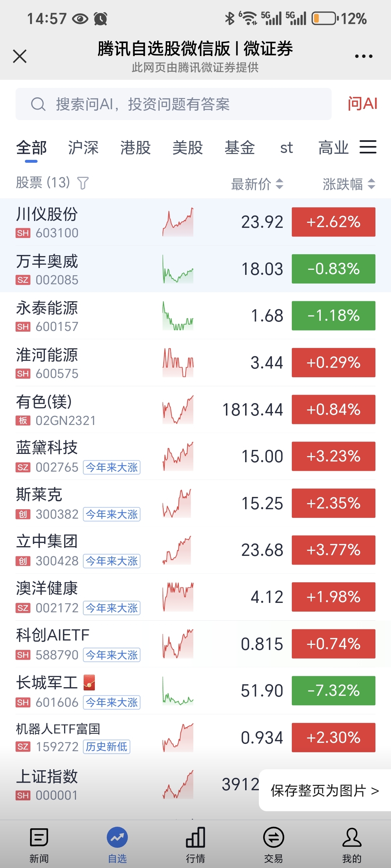Close the page with the X icon

(x=20, y=56)
